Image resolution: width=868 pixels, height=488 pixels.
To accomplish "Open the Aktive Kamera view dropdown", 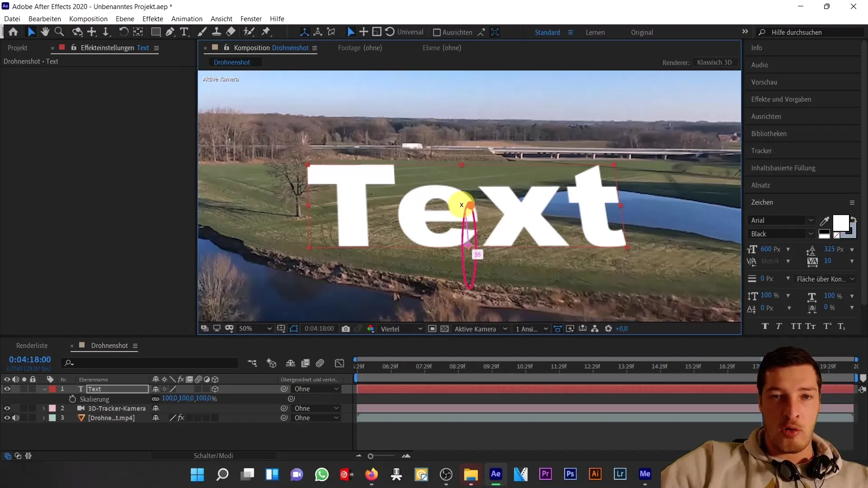I will 481,329.
